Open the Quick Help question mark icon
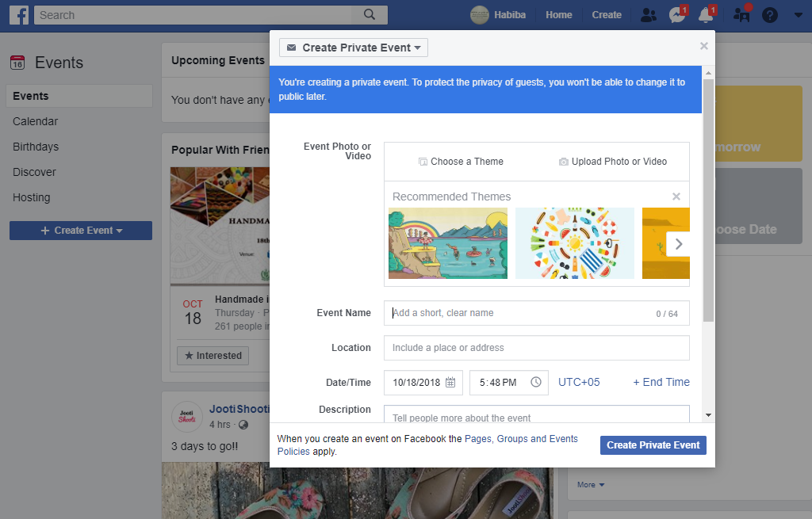Image resolution: width=812 pixels, height=519 pixels. click(769, 15)
